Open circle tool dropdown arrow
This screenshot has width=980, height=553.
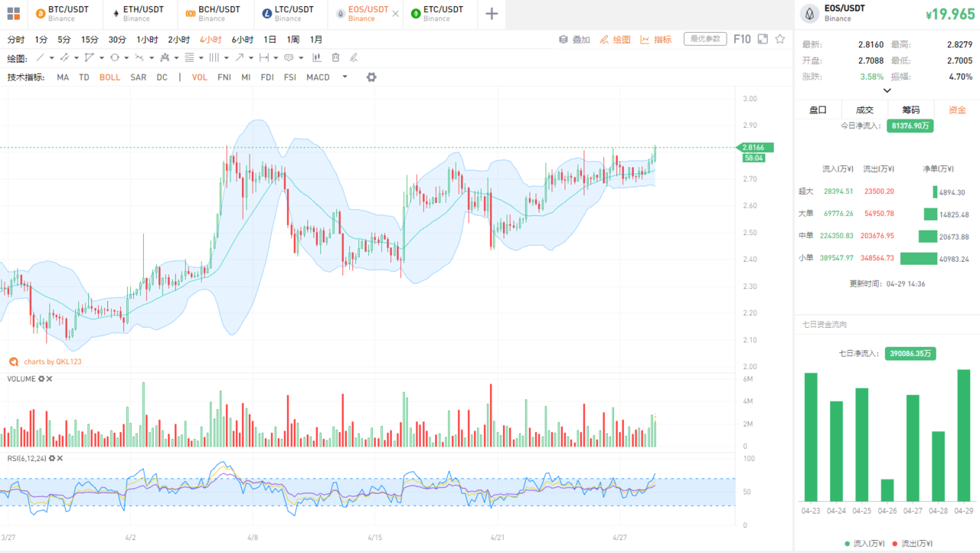[126, 58]
